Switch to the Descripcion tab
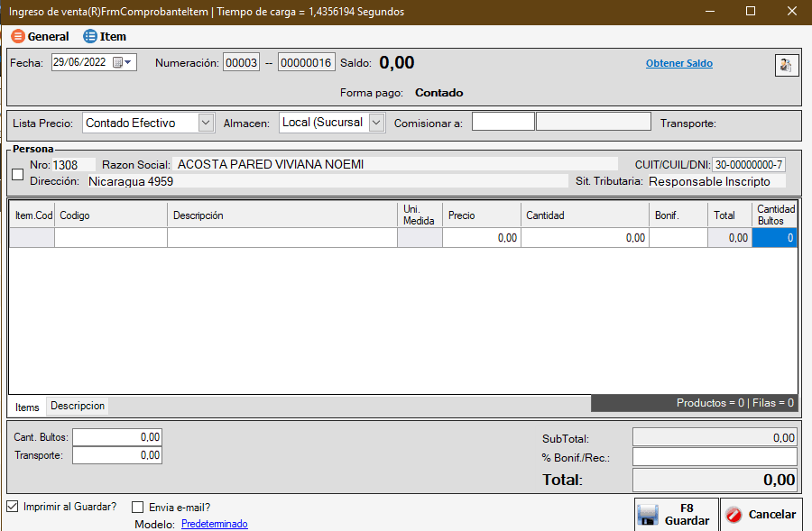The width and height of the screenshot is (812, 531). (78, 406)
